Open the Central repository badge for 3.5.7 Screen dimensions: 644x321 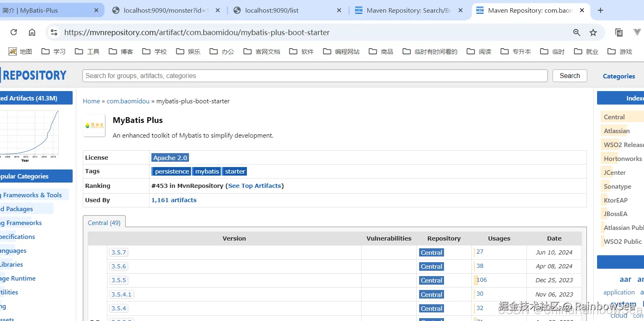(431, 253)
